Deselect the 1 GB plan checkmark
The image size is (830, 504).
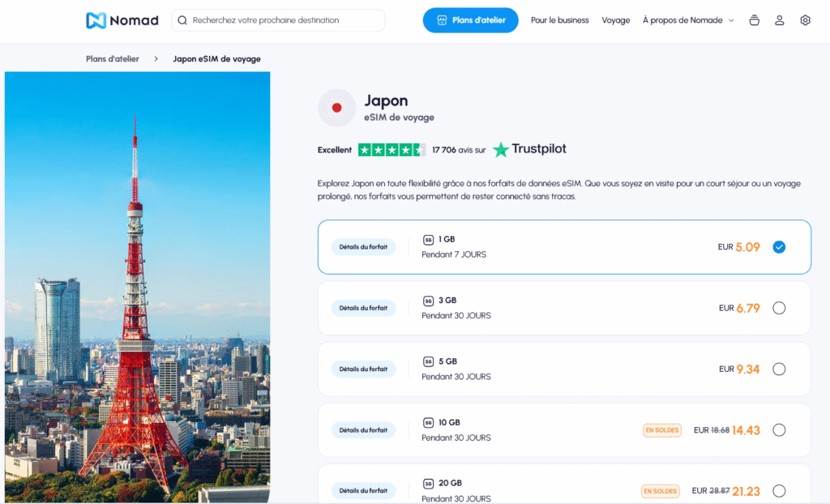coord(779,247)
